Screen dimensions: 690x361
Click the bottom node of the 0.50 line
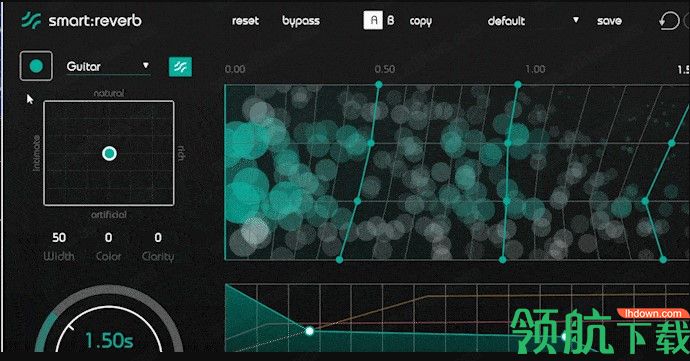tap(339, 260)
